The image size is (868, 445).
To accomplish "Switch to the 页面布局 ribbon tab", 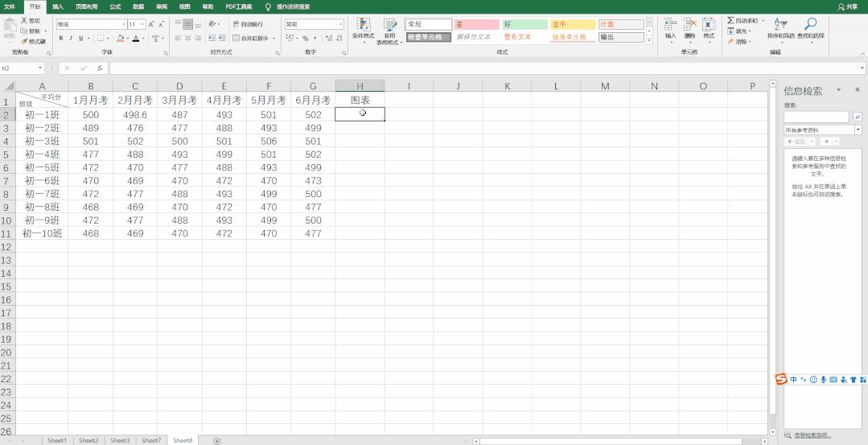I will tap(86, 7).
